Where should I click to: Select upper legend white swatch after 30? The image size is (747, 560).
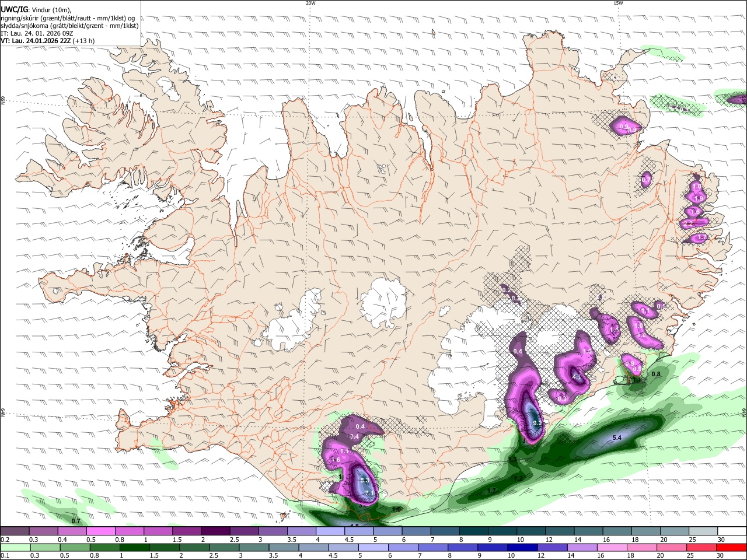click(731, 531)
